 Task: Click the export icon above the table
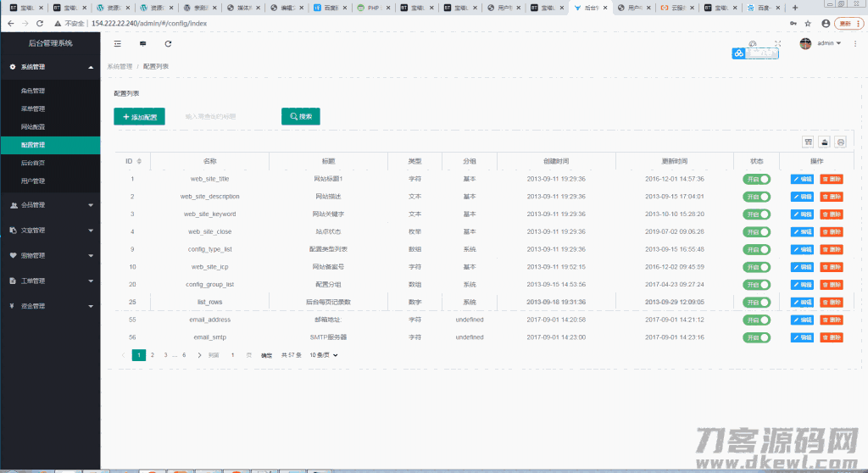coord(824,142)
